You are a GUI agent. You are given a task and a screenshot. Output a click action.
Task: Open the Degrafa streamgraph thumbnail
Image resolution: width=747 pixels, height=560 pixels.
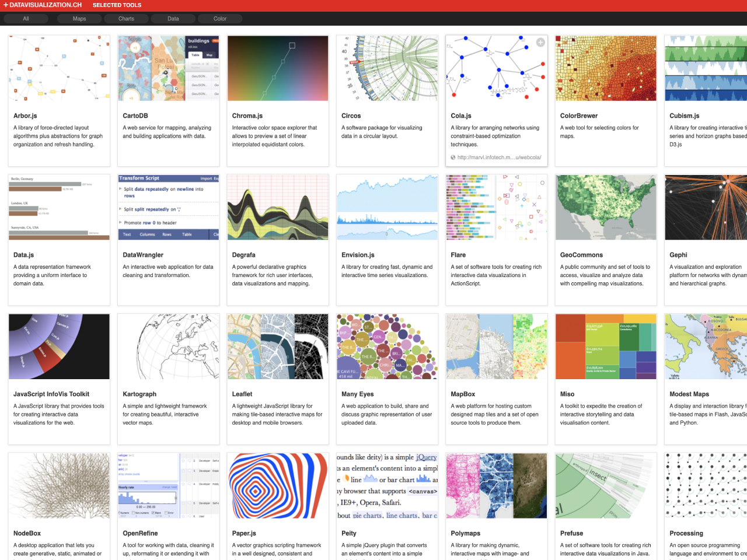(x=278, y=208)
